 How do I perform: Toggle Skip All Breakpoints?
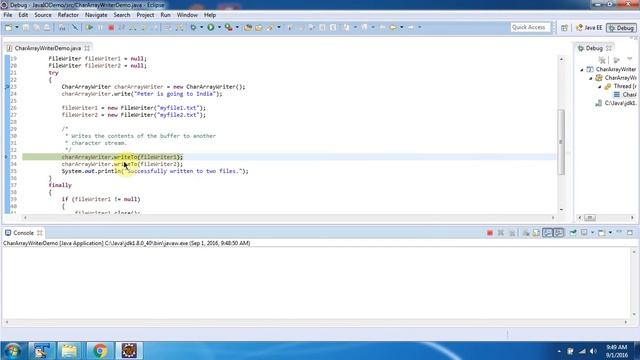click(75, 27)
